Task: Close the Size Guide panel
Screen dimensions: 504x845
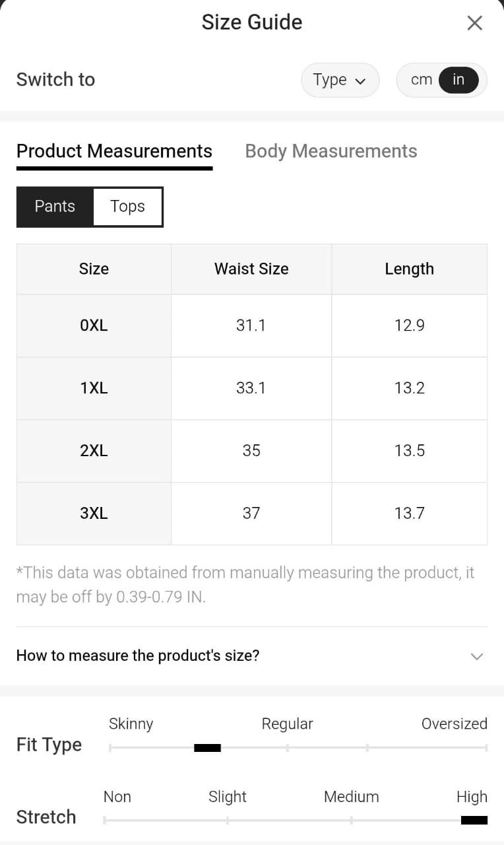Action: 474,23
